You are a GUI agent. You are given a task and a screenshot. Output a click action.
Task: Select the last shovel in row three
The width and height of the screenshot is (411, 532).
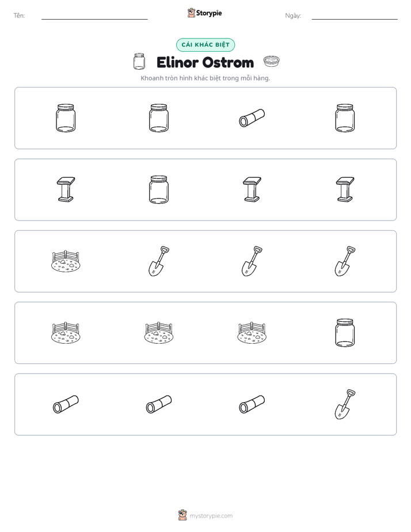click(x=345, y=261)
